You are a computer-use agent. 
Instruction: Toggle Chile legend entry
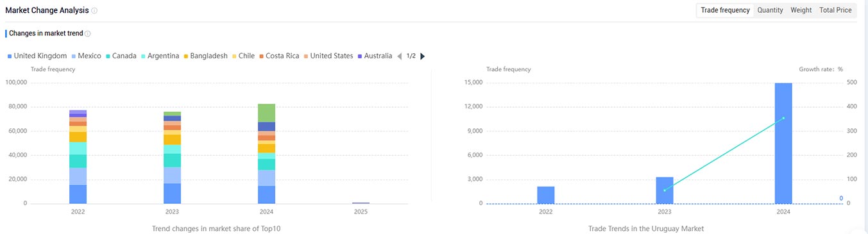243,56
